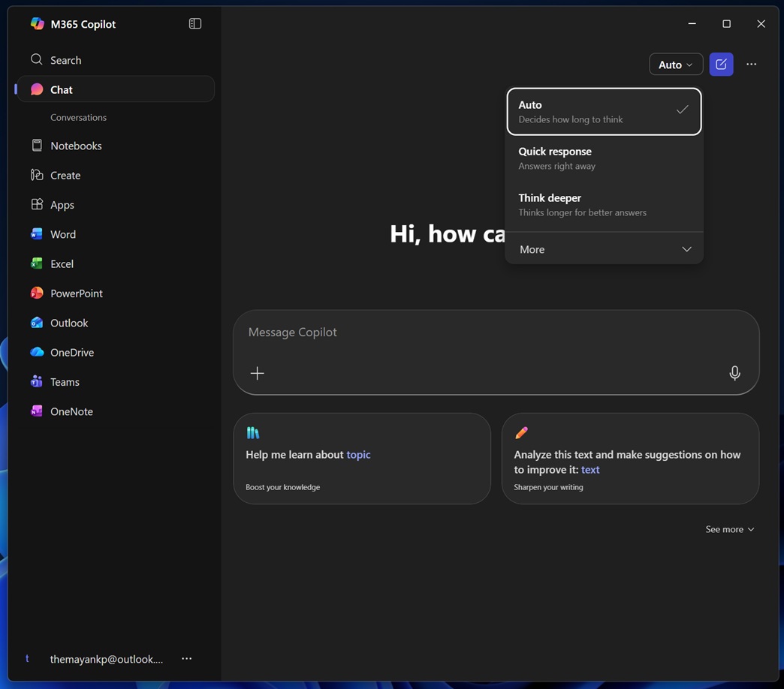Select PowerPoint in the sidebar
The image size is (784, 689).
coord(75,293)
